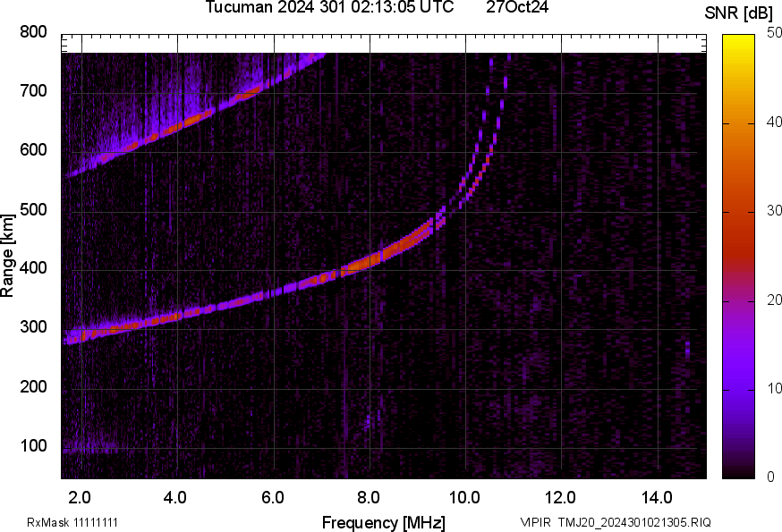The height and width of the screenshot is (532, 782).
Task: Click the range tick label 800
Action: pyautogui.click(x=33, y=32)
